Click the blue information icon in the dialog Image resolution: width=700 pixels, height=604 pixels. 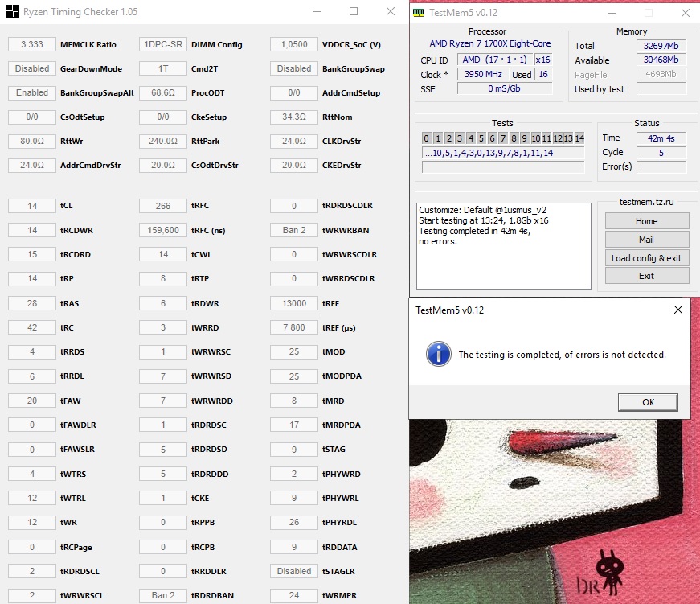point(438,354)
